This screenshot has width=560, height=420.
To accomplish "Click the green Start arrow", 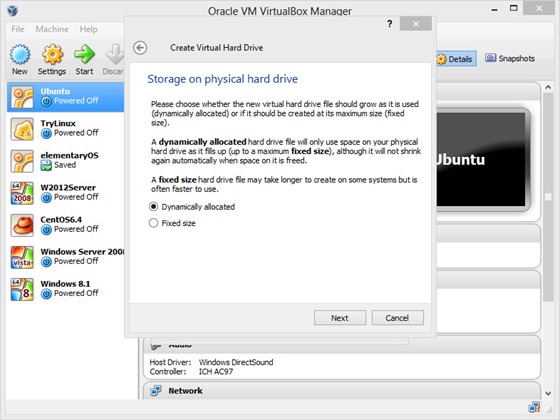I will (x=84, y=55).
